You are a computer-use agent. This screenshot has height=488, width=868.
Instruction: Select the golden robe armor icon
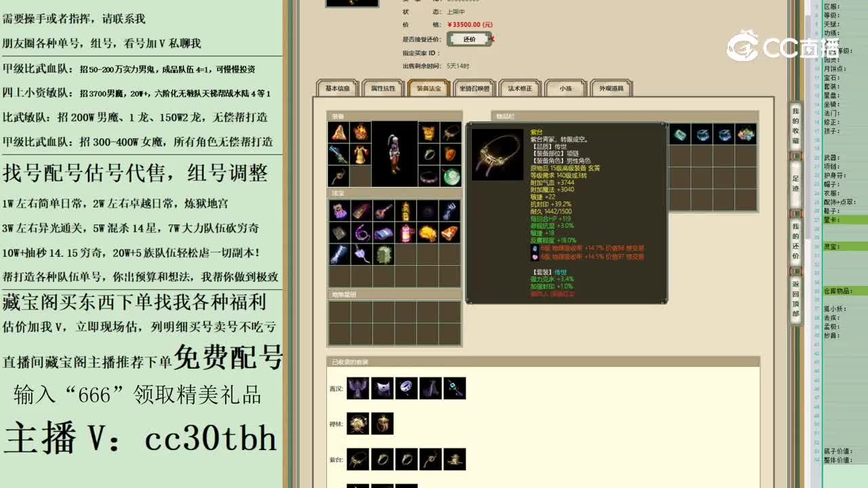coord(361,155)
